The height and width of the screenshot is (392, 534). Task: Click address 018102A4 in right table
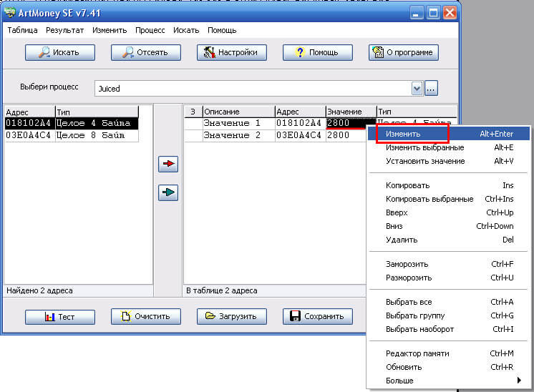300,123
